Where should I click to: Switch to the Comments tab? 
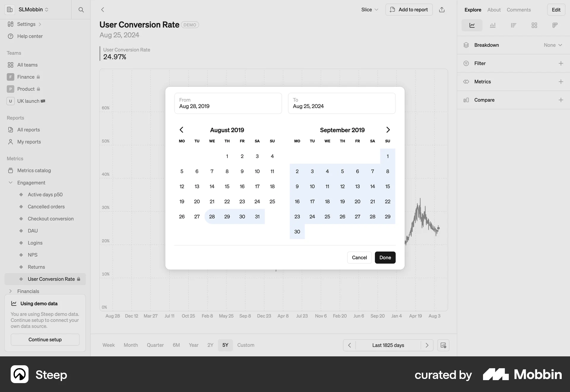pyautogui.click(x=519, y=10)
